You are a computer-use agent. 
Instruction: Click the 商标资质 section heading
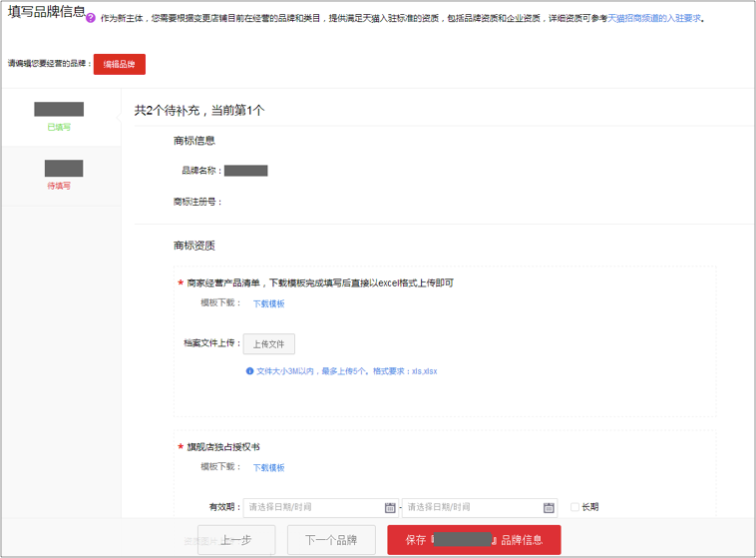(x=193, y=246)
